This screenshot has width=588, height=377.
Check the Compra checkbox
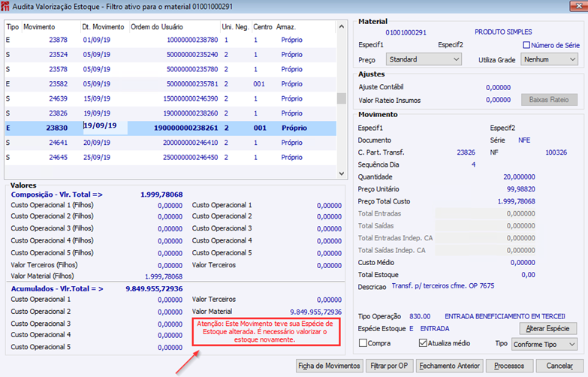click(x=363, y=343)
